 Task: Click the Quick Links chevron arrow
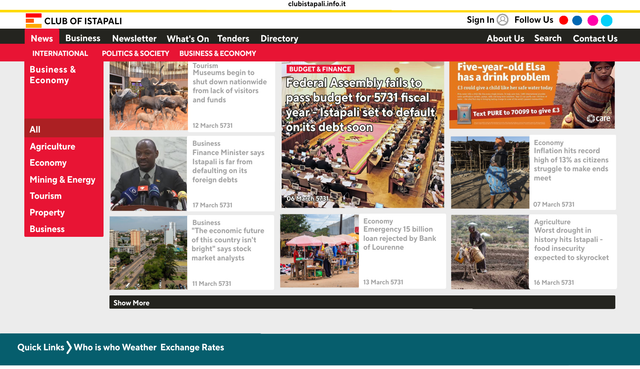pyautogui.click(x=69, y=347)
